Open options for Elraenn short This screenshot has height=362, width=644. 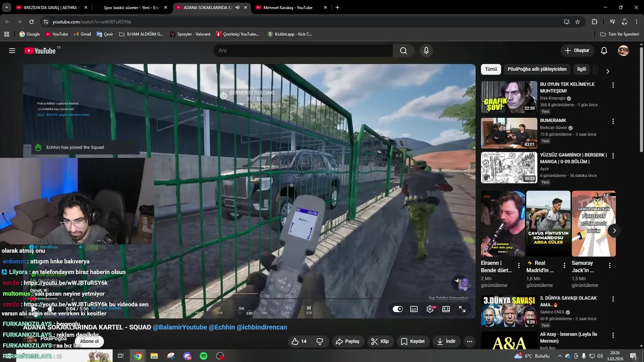(519, 265)
